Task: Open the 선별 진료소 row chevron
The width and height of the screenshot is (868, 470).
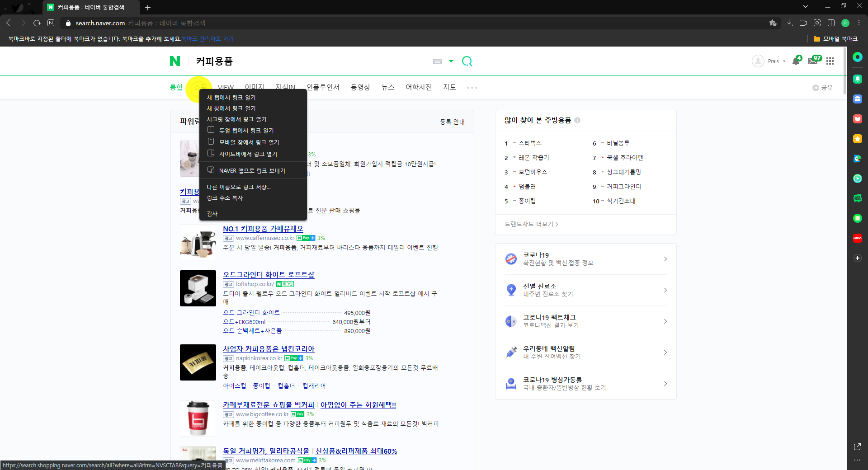Action: point(665,290)
